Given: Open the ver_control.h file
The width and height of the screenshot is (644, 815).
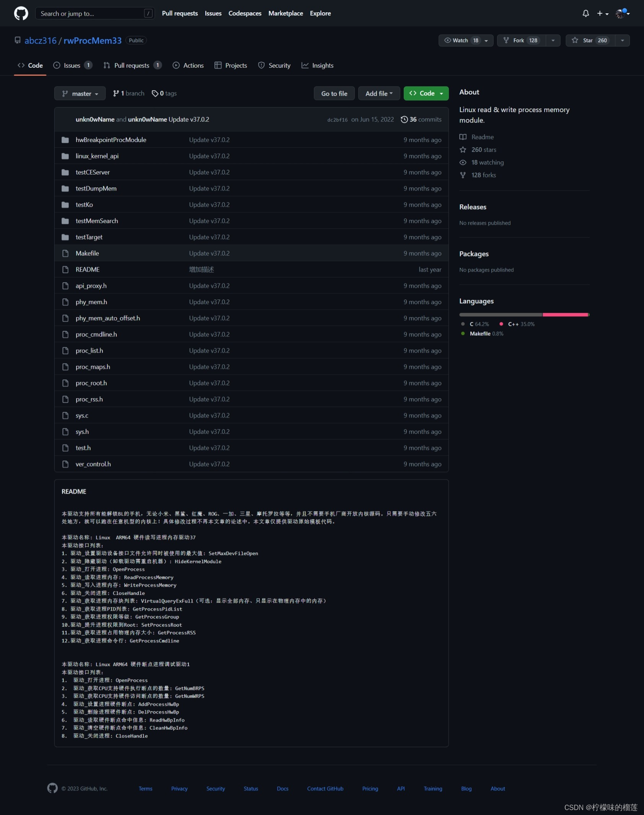Looking at the screenshot, I should (93, 464).
